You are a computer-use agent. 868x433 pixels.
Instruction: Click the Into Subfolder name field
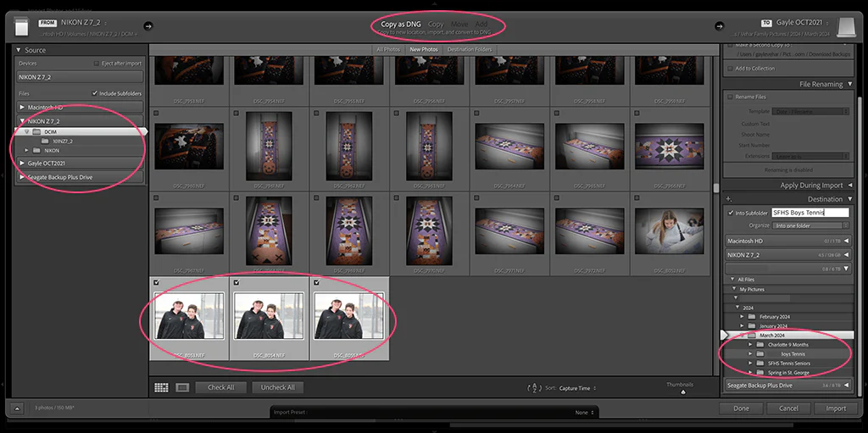[x=810, y=213]
